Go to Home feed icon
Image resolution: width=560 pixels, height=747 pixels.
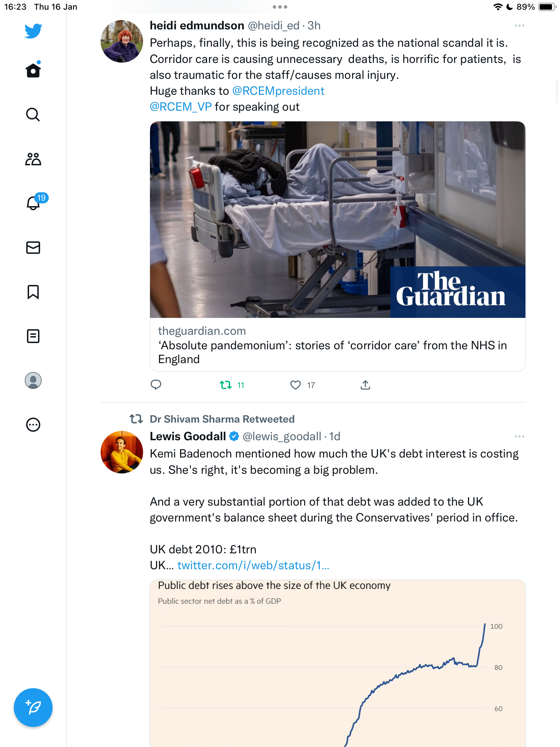coord(33,70)
